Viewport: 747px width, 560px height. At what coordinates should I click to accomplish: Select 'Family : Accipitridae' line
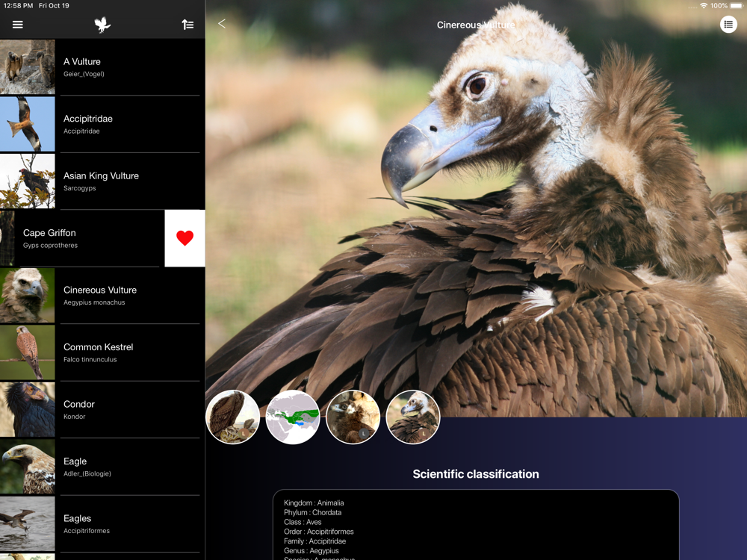coord(315,541)
